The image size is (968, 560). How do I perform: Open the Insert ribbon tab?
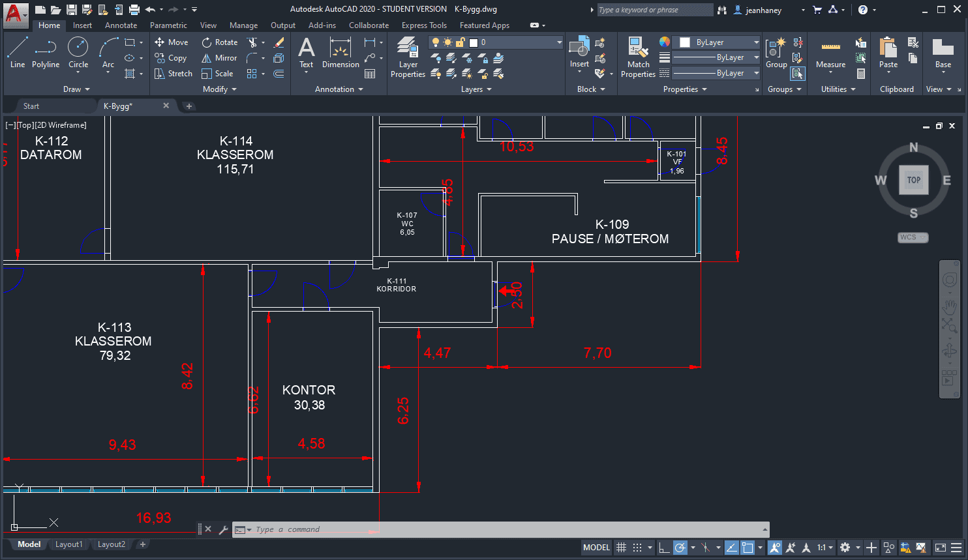click(x=82, y=25)
